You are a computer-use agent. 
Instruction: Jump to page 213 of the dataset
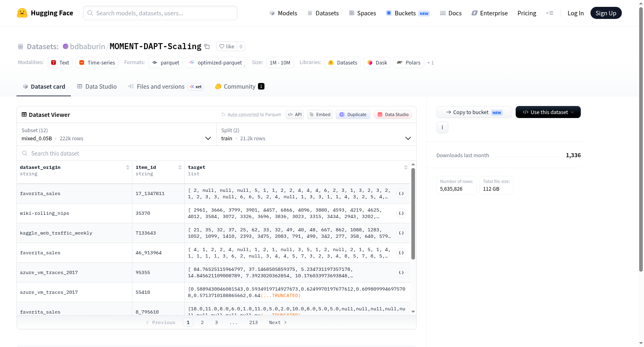(x=253, y=322)
